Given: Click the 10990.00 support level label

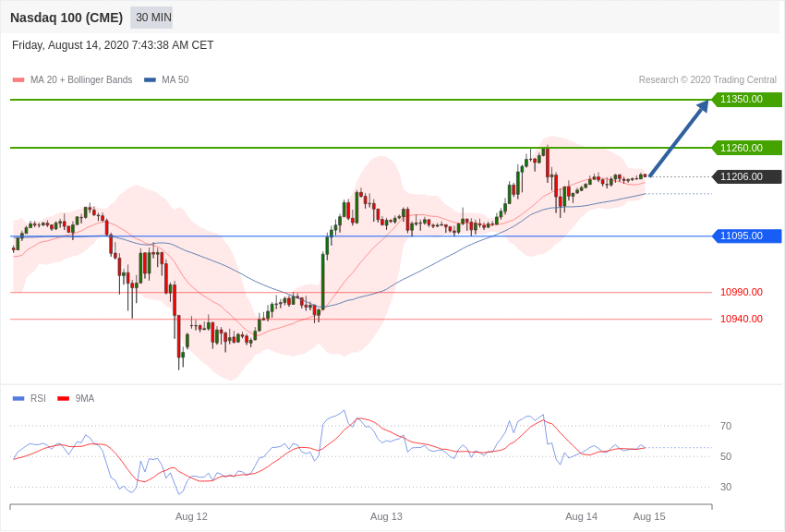Looking at the screenshot, I should coord(742,292).
